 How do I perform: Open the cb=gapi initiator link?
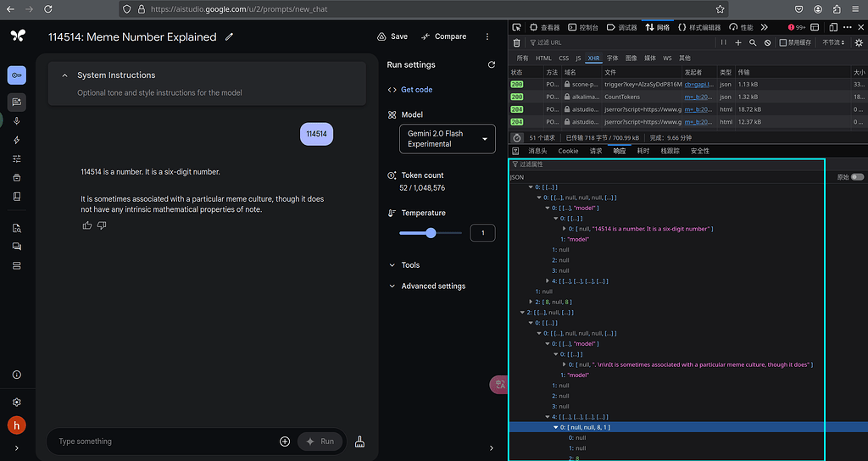698,84
